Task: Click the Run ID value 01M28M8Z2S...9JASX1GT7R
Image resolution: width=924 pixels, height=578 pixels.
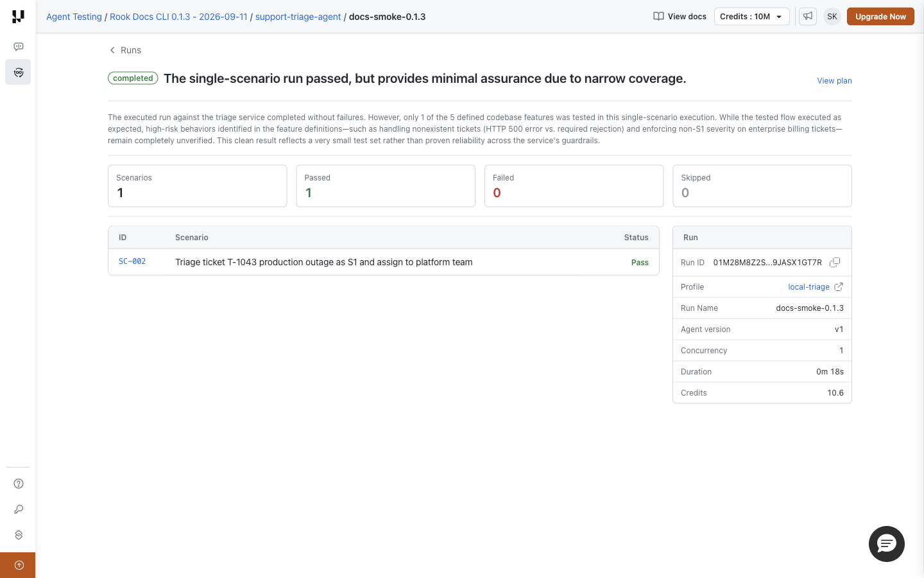Action: tap(767, 262)
